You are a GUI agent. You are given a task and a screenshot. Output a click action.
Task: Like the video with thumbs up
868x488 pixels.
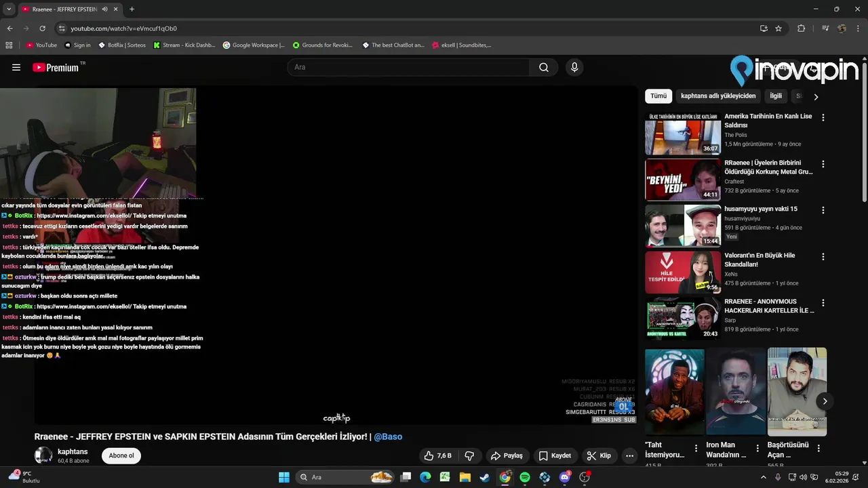438,455
